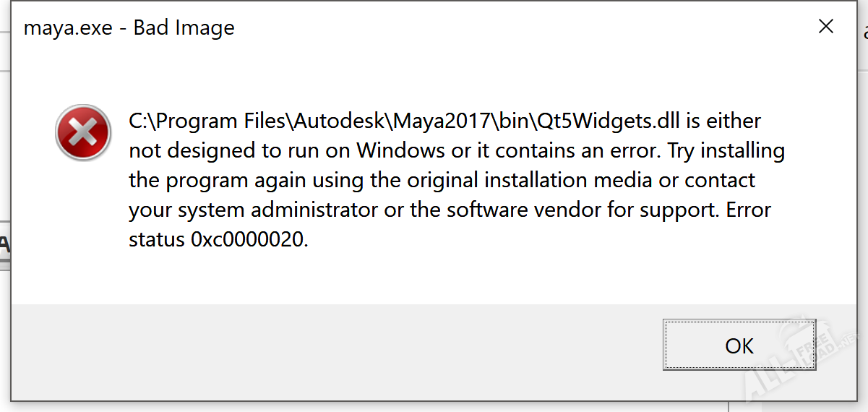
Task: Click the "bin" folder in path
Action: pyautogui.click(x=514, y=121)
